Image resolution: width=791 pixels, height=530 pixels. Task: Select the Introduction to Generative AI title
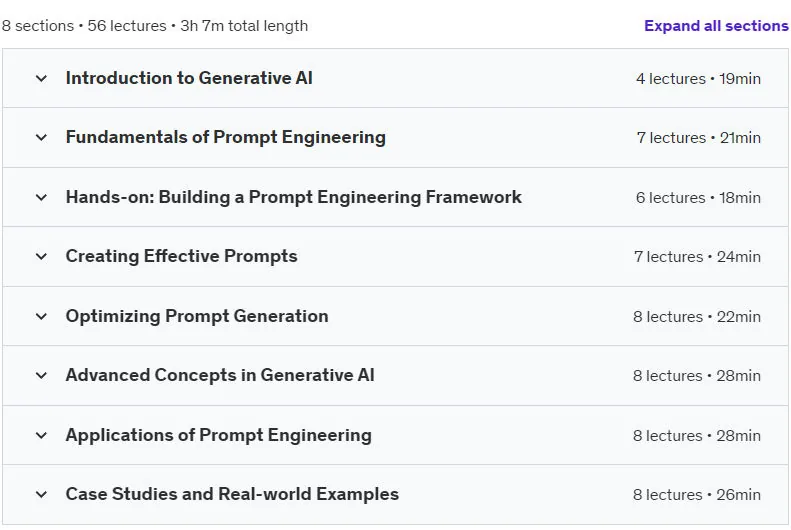[x=189, y=78]
